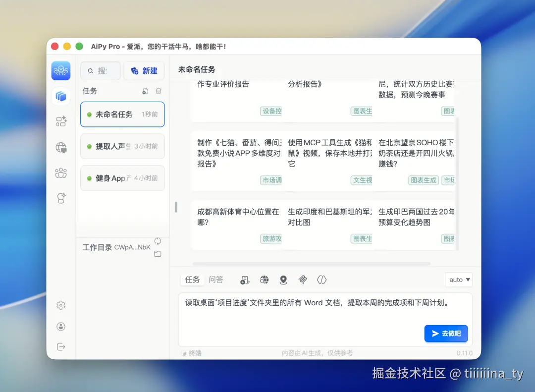Image resolution: width=535 pixels, height=392 pixels.
Task: Switch to the 问答 tab
Action: click(x=216, y=279)
